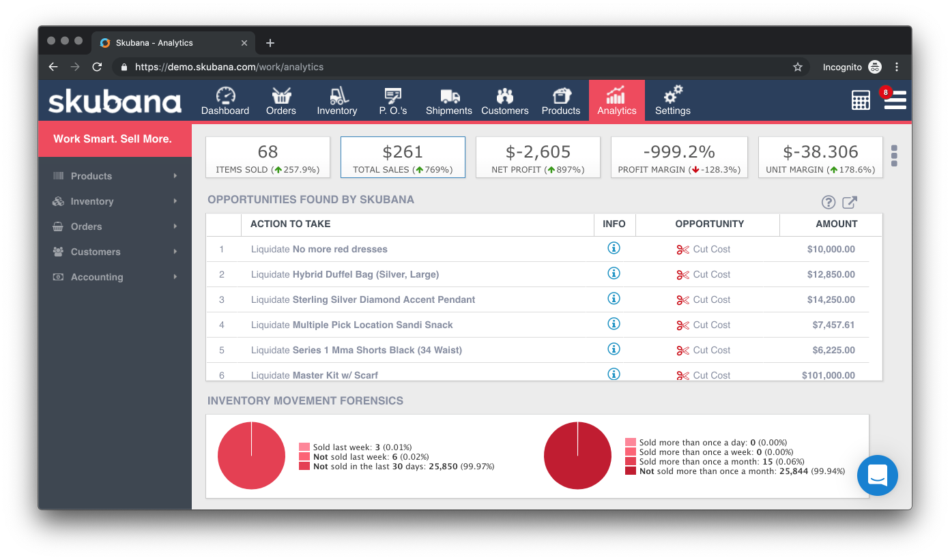This screenshot has height=560, width=950.
Task: Click the $7,457.61 amount
Action: click(x=833, y=325)
